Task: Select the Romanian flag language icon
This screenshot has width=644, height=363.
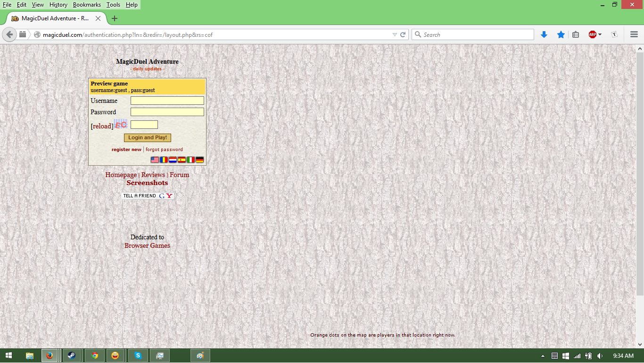Action: click(164, 160)
